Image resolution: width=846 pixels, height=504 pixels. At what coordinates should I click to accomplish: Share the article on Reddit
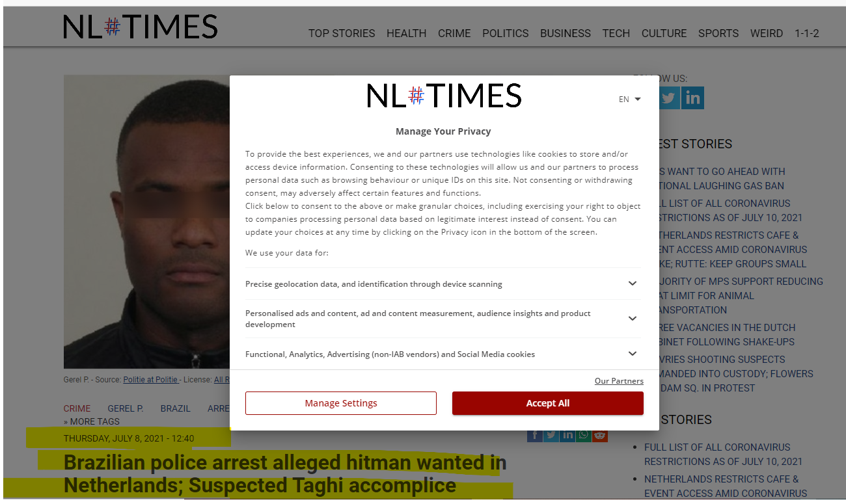pyautogui.click(x=600, y=435)
